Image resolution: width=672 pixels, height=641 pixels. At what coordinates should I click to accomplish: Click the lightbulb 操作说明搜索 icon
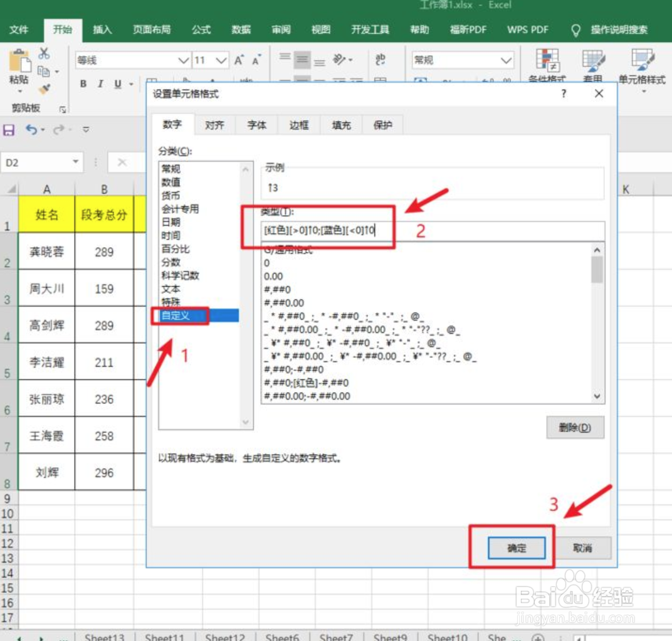pos(576,30)
